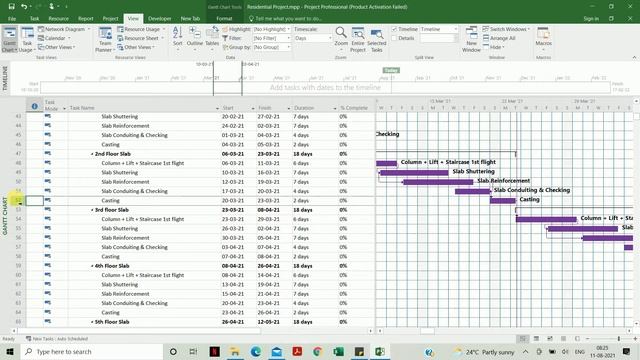This screenshot has height=360, width=640.
Task: Click the Windows Start button
Action: point(10,351)
